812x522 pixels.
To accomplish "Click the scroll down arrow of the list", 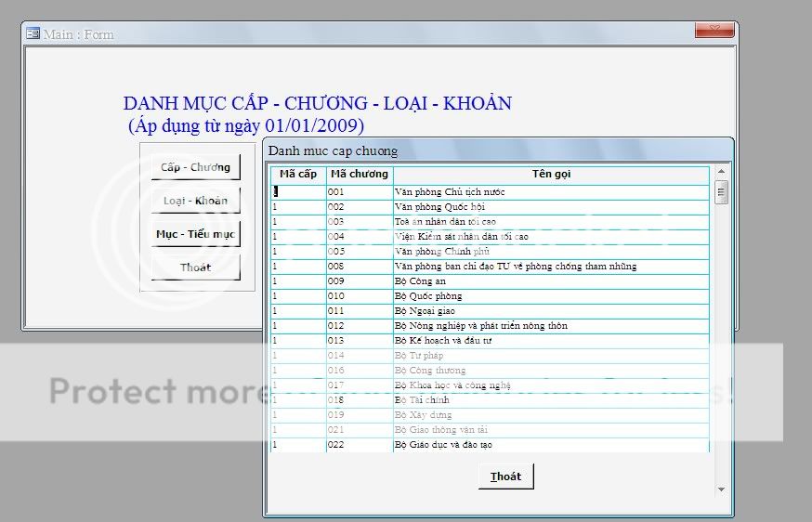I will [x=721, y=489].
